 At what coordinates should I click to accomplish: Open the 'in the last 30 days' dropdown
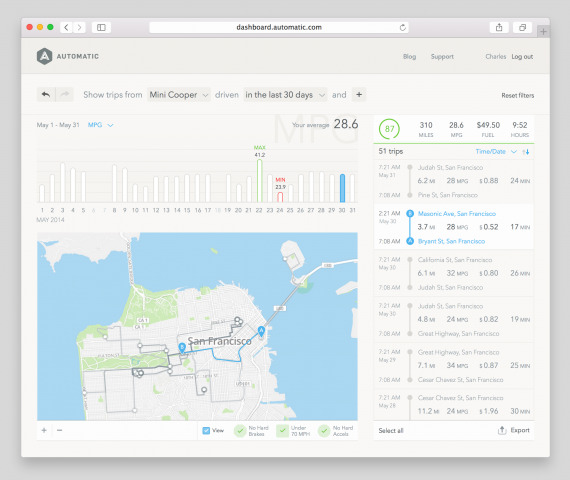[285, 95]
